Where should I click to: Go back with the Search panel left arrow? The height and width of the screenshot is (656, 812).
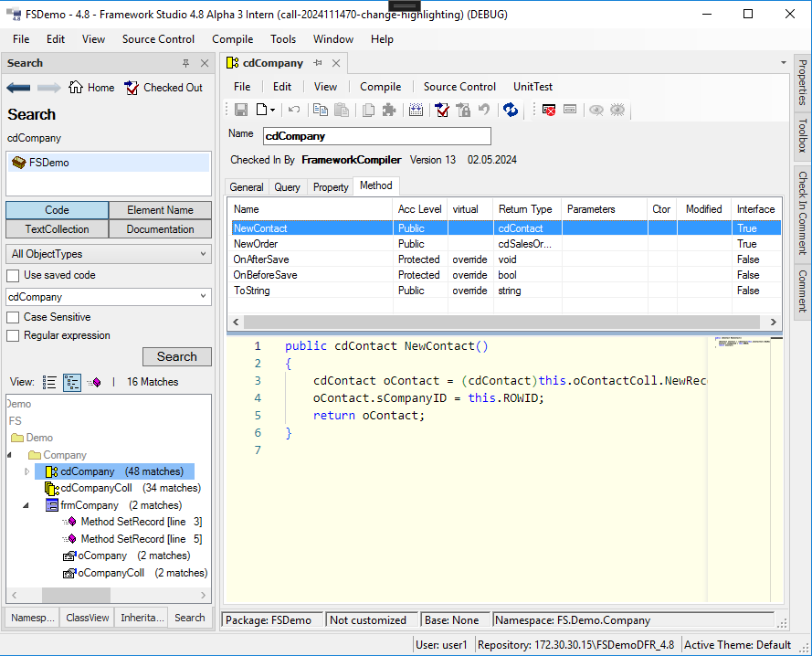tap(18, 88)
